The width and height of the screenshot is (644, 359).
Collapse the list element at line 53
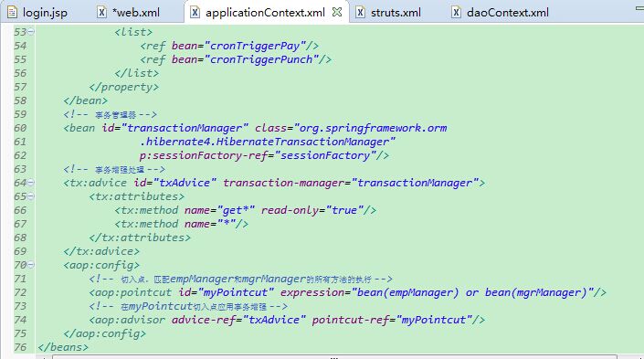tap(31, 32)
